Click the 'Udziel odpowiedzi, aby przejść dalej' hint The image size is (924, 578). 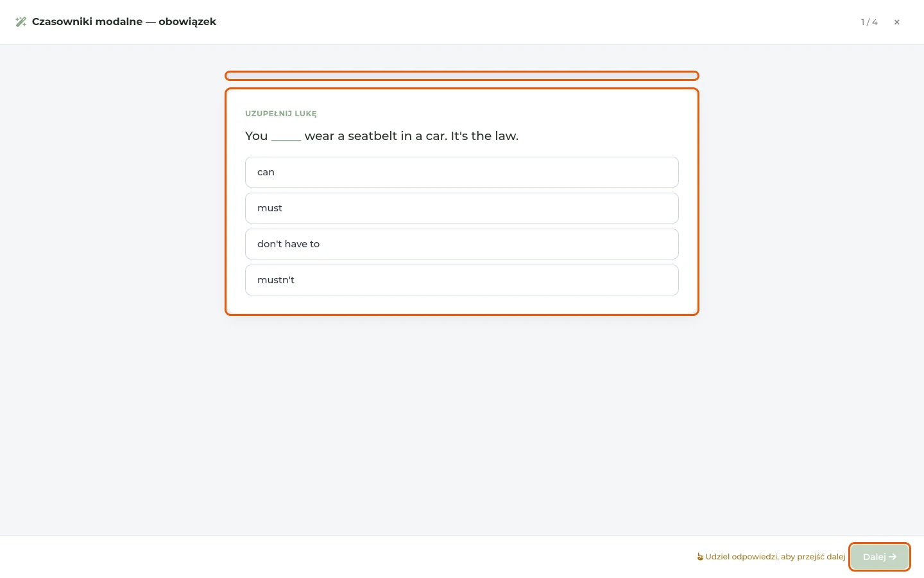(x=775, y=557)
